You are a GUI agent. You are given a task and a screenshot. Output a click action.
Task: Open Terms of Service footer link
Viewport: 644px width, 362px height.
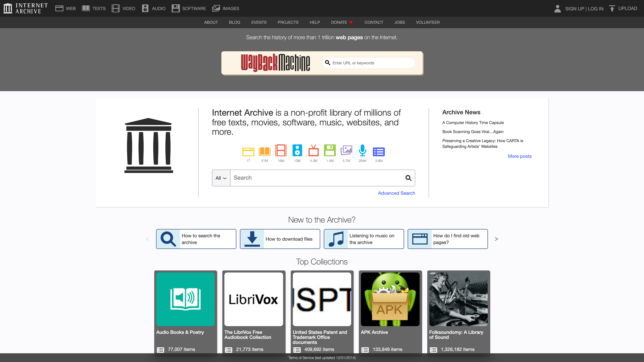(322, 358)
